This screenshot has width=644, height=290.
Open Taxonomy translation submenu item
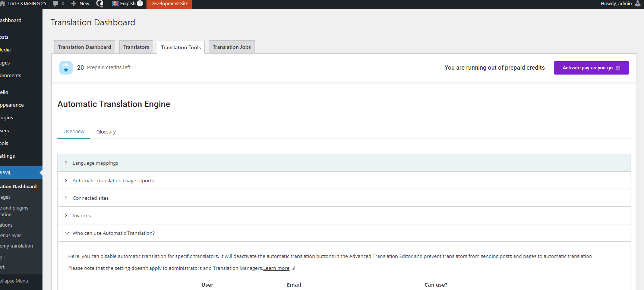coord(21,246)
